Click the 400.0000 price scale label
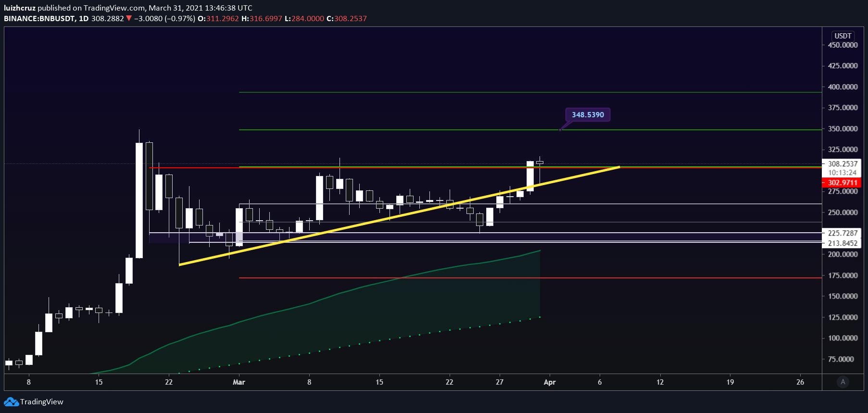Viewport: 868px width, 413px height. point(843,87)
